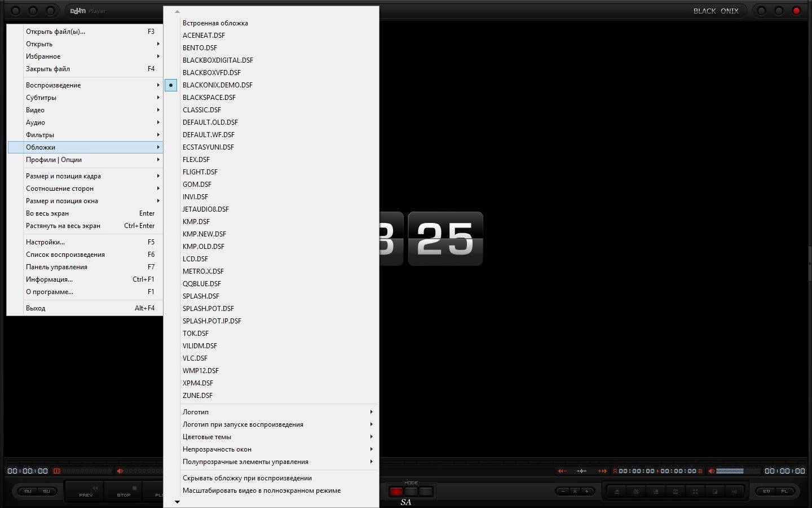This screenshot has width=812, height=508.
Task: Expand 'Полупрозрачные элементы управления' submenu
Action: coord(271,462)
